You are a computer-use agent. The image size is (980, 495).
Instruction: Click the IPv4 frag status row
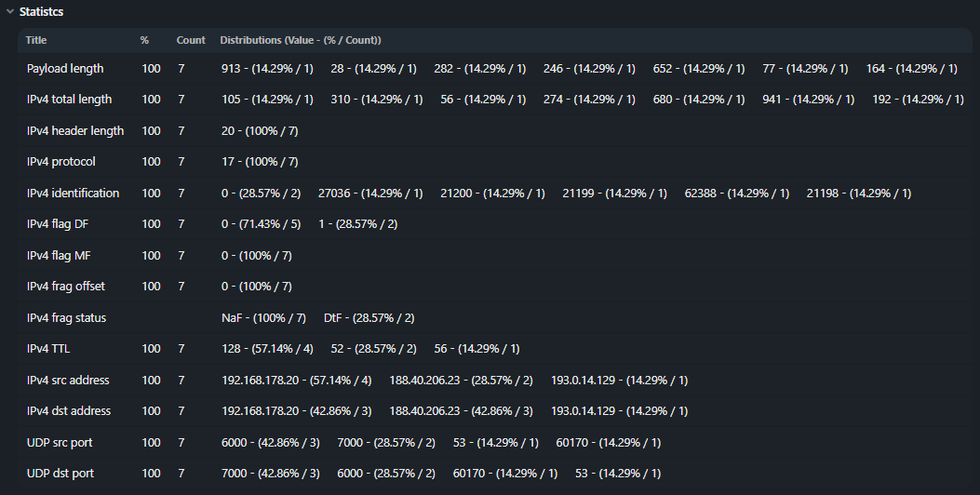coord(66,318)
